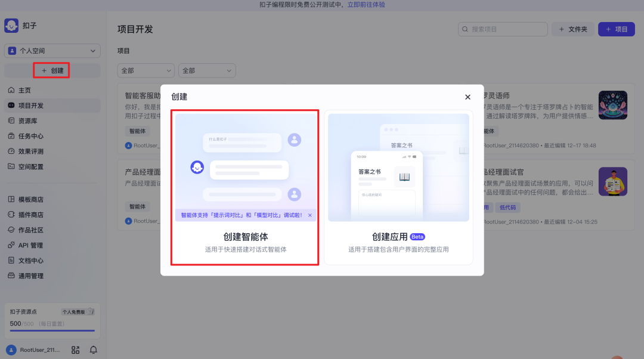Click the 项目开发 page heading
The width and height of the screenshot is (644, 359).
[135, 30]
